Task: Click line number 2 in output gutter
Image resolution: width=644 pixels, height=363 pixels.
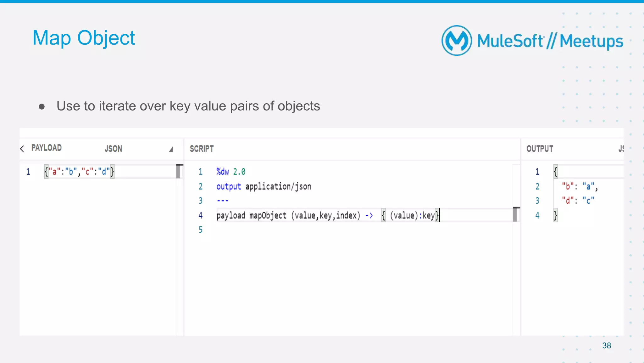Action: click(537, 186)
